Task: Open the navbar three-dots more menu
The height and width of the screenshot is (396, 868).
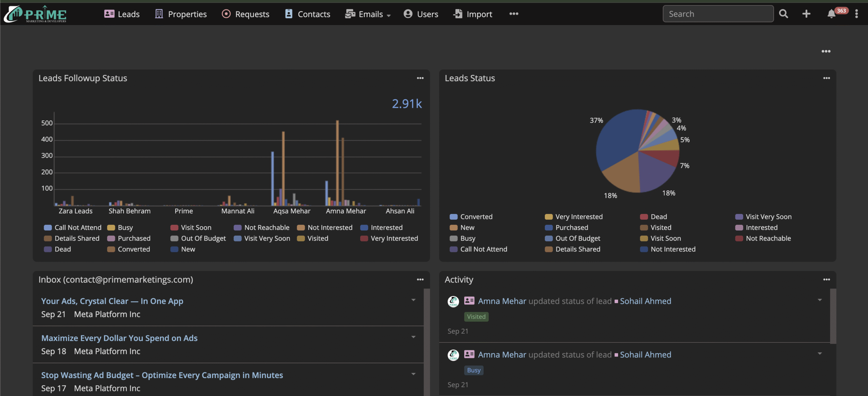Action: [514, 14]
